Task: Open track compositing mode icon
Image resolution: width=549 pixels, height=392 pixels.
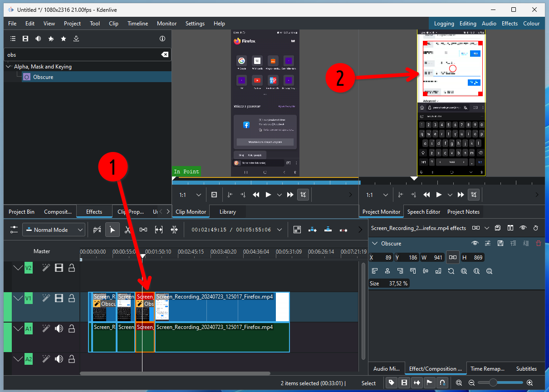Action: pyautogui.click(x=297, y=230)
